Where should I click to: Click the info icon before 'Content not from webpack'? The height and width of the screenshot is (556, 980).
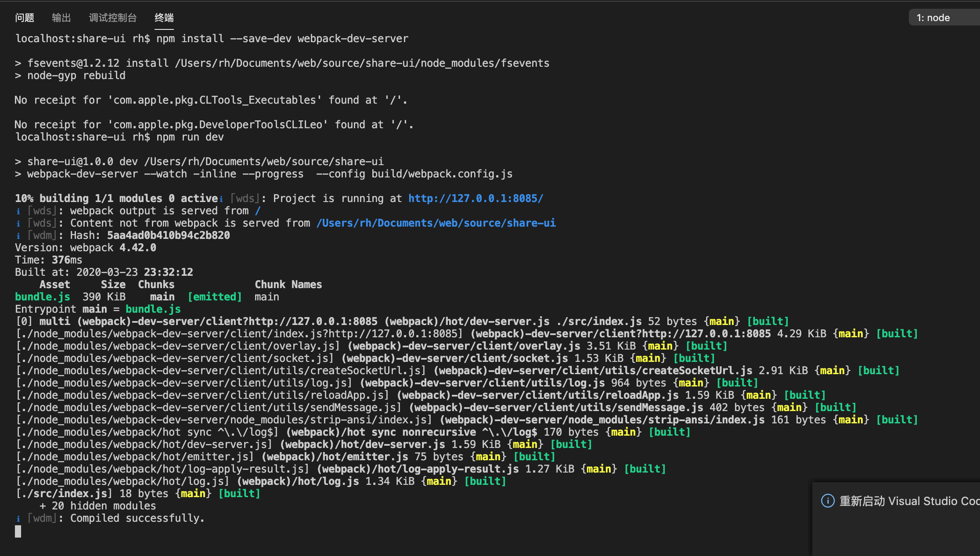18,224
